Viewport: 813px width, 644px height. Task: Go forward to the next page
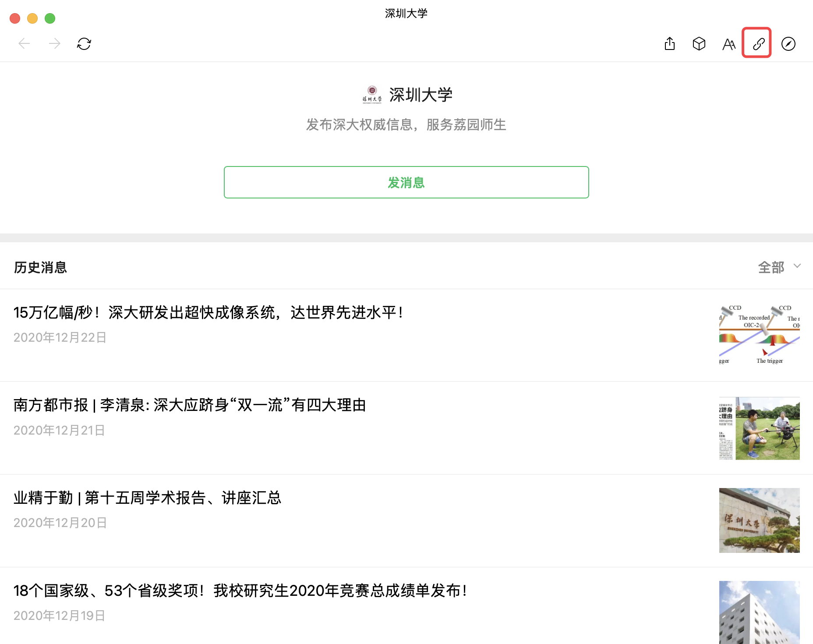click(x=54, y=43)
